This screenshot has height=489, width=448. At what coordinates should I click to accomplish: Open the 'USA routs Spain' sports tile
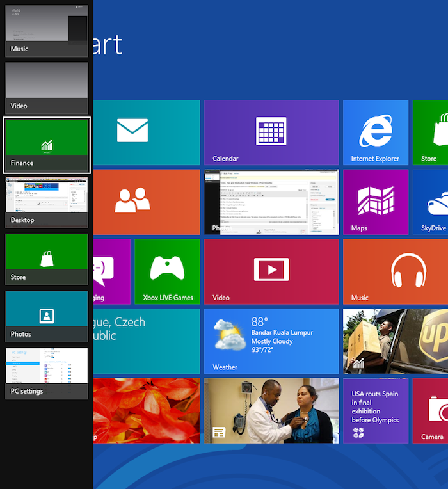pyautogui.click(x=375, y=410)
